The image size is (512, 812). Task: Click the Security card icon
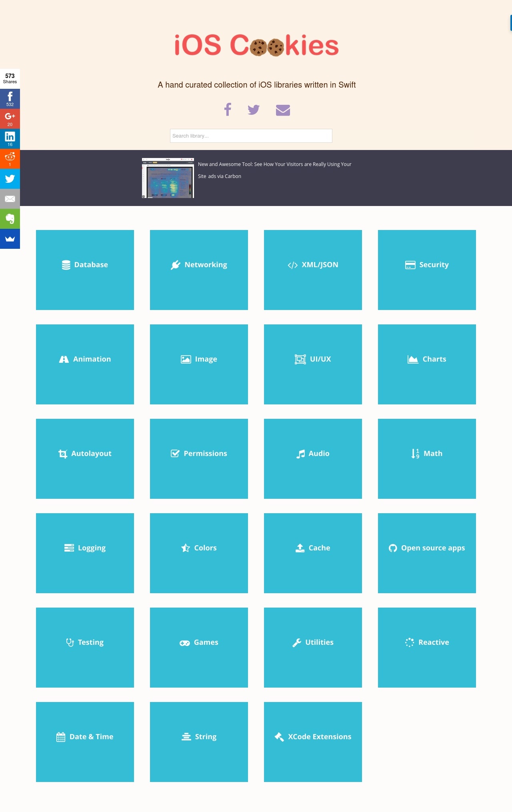[410, 265]
